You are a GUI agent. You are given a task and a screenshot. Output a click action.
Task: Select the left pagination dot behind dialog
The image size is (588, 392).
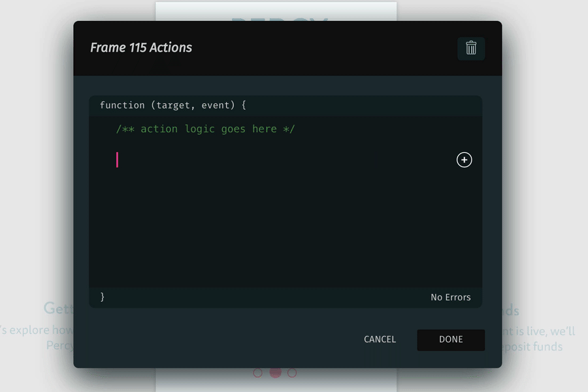(257, 373)
